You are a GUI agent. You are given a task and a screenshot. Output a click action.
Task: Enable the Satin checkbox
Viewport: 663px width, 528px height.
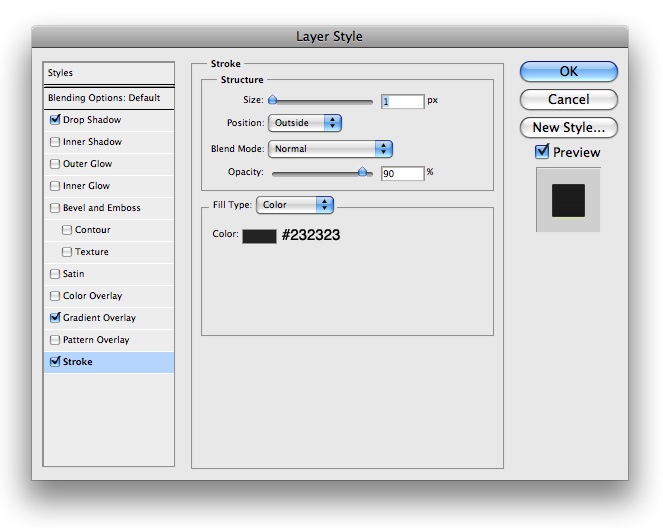[x=55, y=274]
